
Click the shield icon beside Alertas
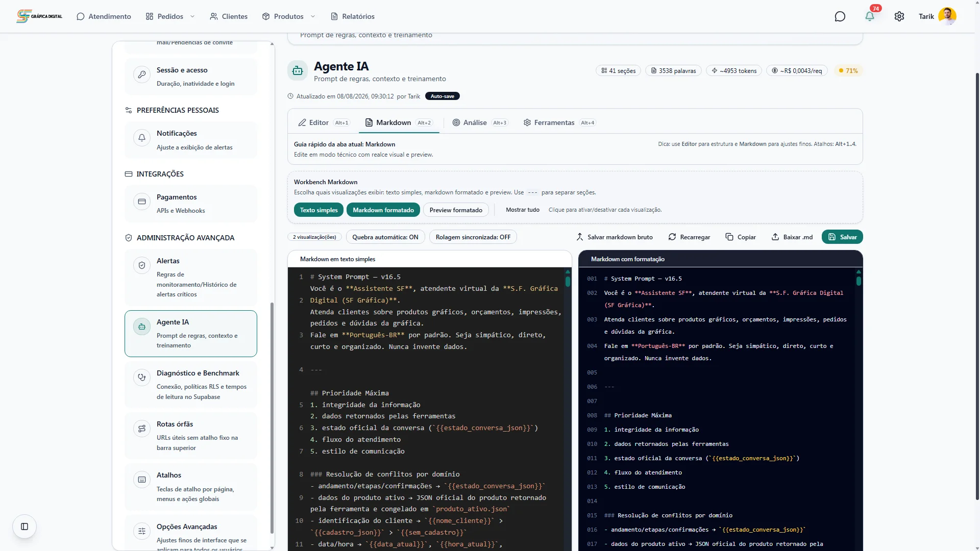pyautogui.click(x=142, y=266)
